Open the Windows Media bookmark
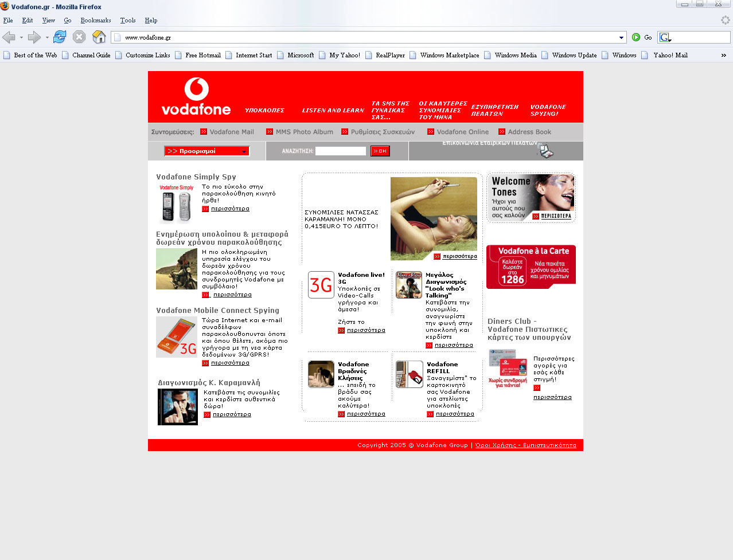Image resolution: width=733 pixels, height=560 pixels. coord(510,55)
